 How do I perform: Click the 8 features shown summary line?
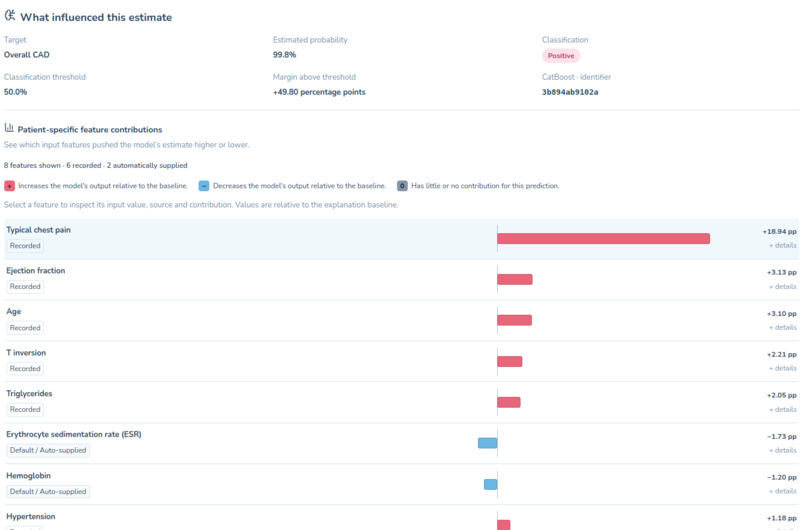tap(96, 166)
